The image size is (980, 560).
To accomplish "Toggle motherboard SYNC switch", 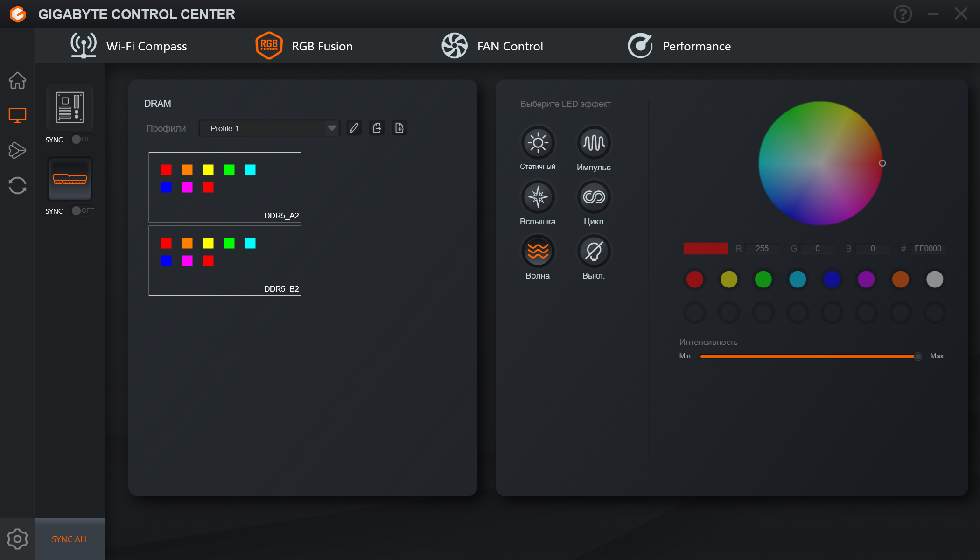I will [83, 139].
